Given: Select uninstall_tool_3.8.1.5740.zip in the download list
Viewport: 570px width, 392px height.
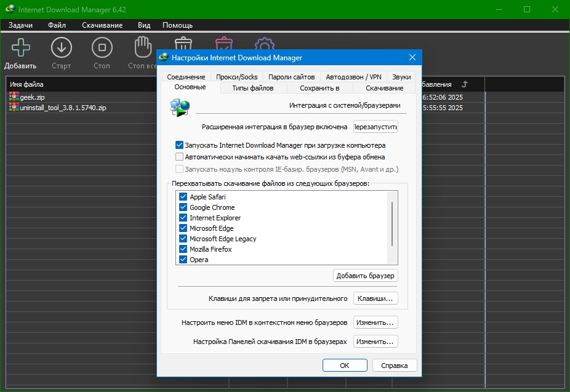Looking at the screenshot, I should click(x=63, y=108).
